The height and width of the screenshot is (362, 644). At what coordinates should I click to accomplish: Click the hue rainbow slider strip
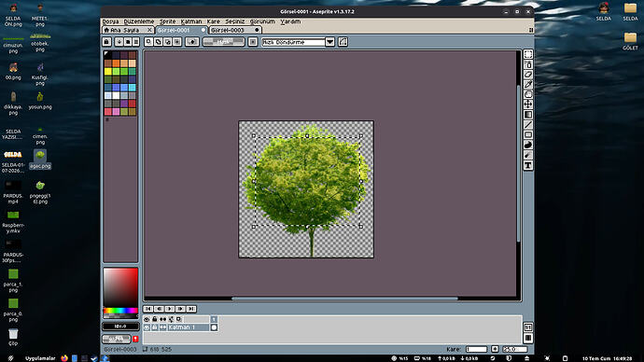(x=120, y=311)
